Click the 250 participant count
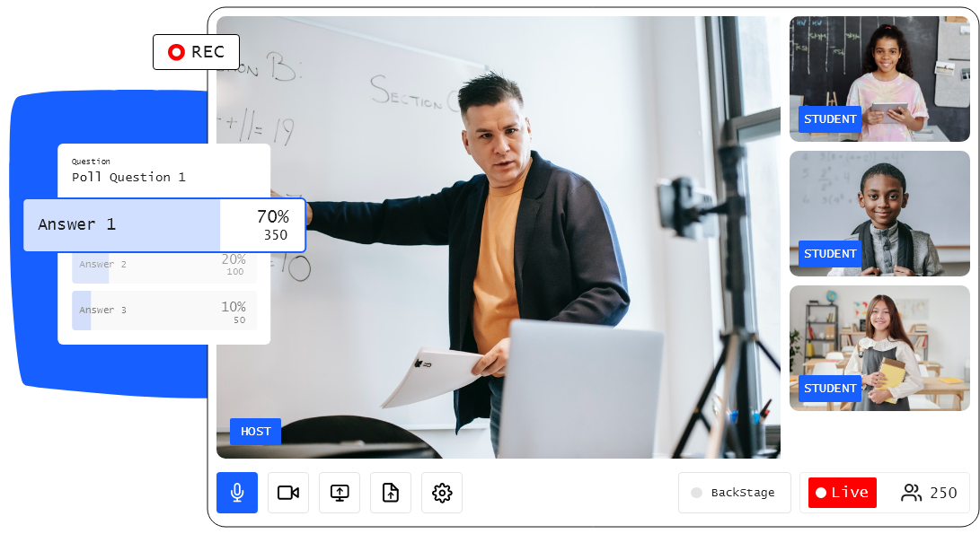Image resolution: width=980 pixels, height=534 pixels. click(x=943, y=493)
